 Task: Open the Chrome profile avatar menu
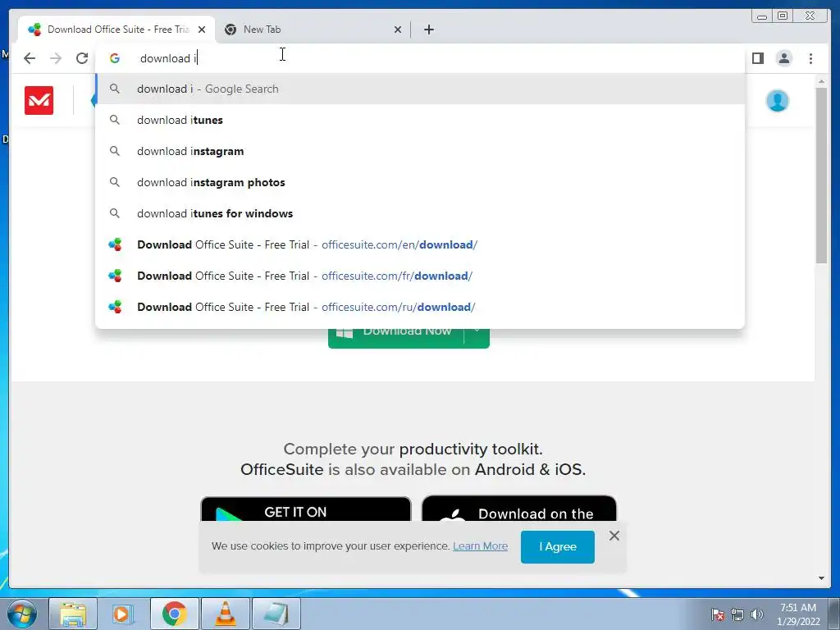(x=783, y=58)
